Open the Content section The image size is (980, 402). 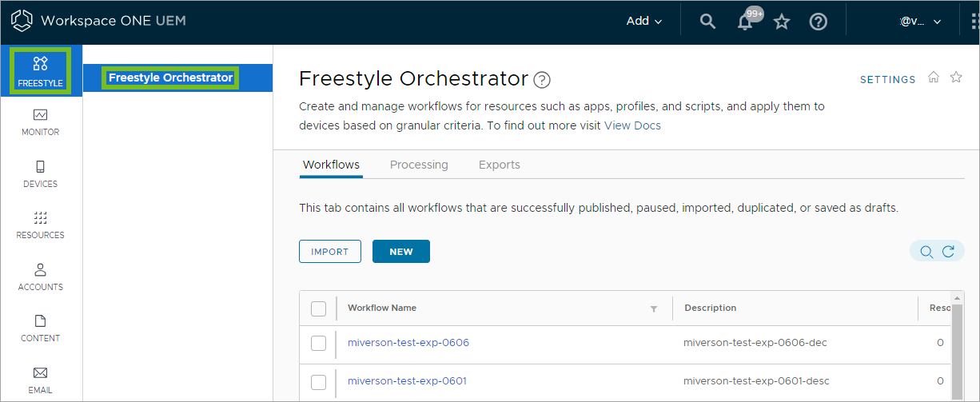pyautogui.click(x=40, y=328)
